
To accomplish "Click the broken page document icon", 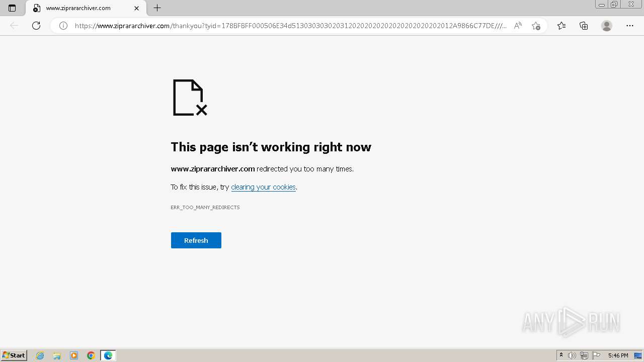I will click(x=190, y=98).
